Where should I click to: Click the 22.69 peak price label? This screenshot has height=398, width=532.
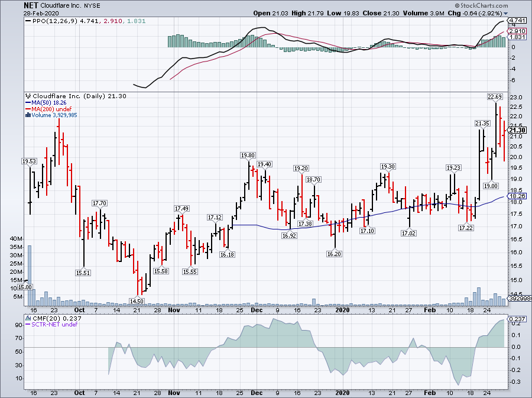click(x=495, y=97)
